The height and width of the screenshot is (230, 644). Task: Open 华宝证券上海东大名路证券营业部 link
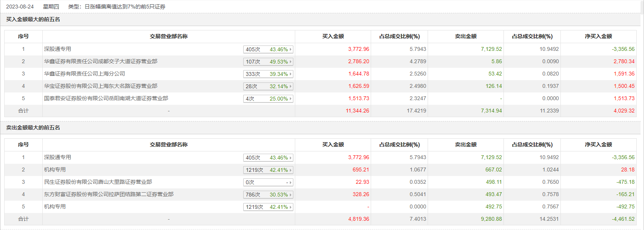pyautogui.click(x=100, y=86)
